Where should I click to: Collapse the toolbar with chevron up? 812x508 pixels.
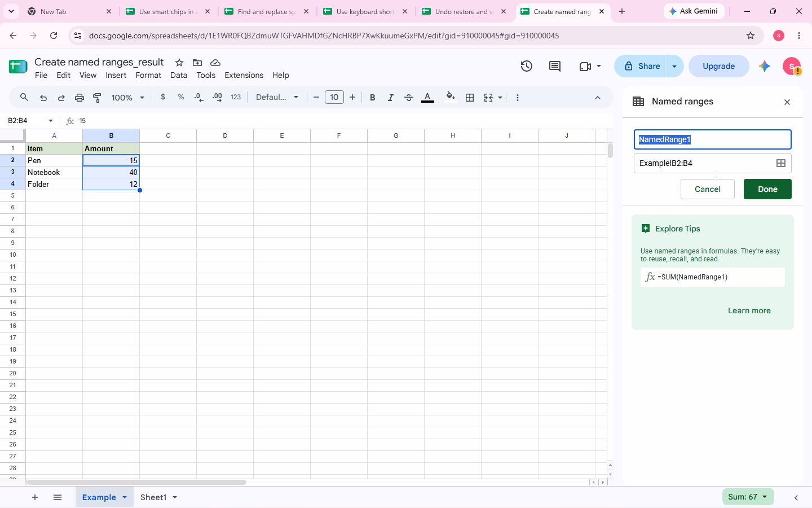598,98
